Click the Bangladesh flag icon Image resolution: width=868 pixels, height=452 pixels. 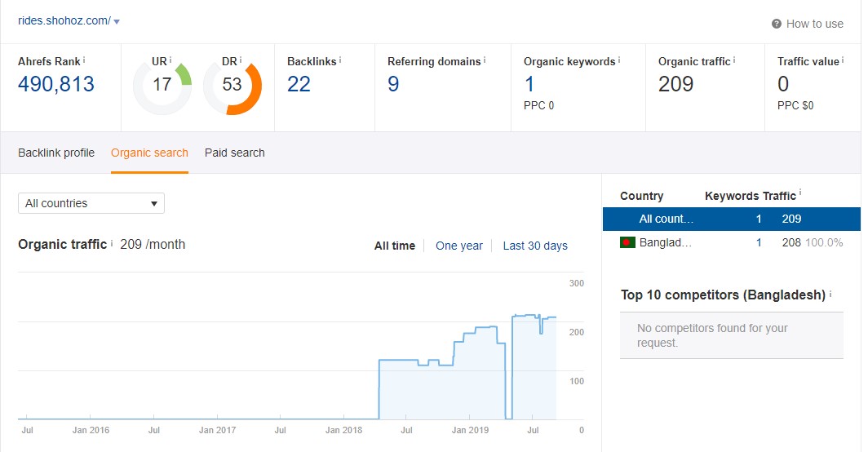tap(627, 242)
